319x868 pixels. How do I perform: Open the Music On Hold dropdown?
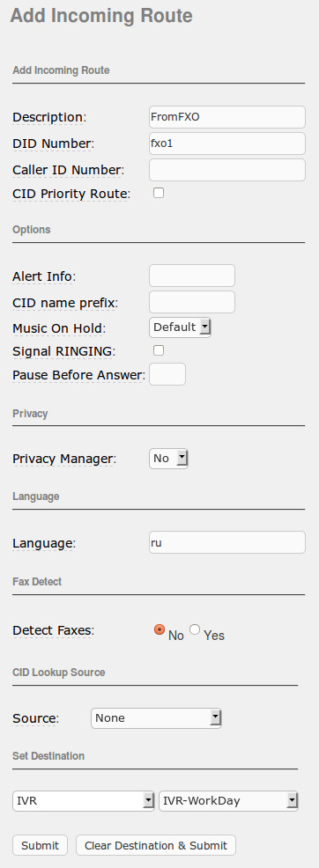[x=180, y=327]
